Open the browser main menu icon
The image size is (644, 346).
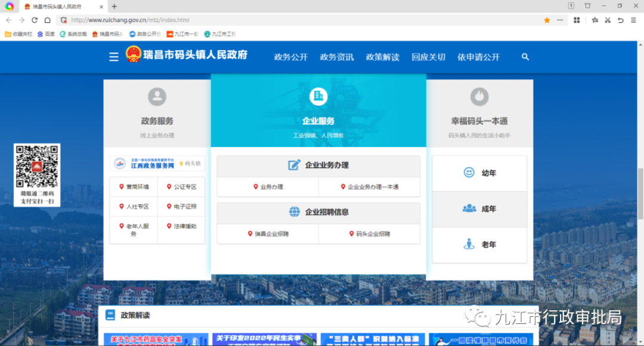[x=634, y=20]
